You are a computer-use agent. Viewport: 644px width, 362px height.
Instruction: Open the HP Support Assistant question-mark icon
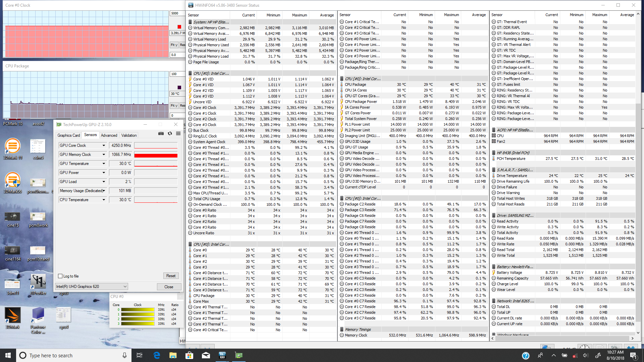coord(526,356)
